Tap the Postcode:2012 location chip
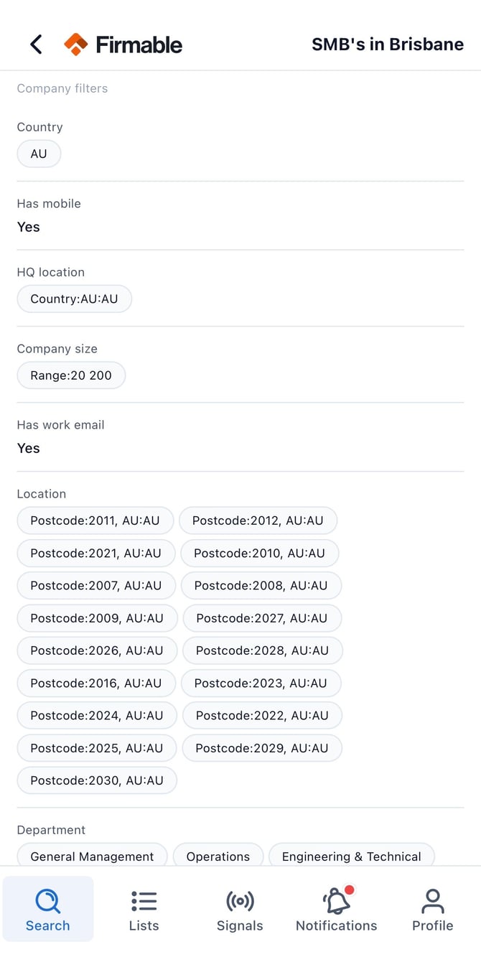 pos(258,521)
